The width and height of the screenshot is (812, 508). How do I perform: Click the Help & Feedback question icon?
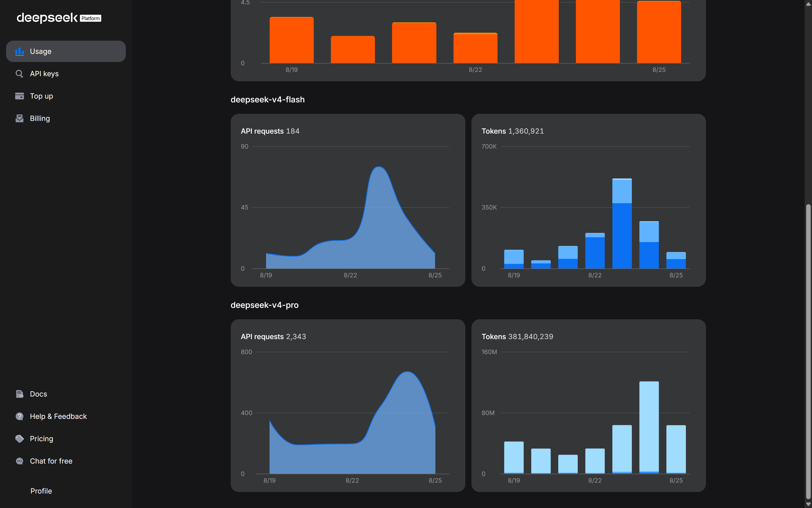[x=20, y=416]
